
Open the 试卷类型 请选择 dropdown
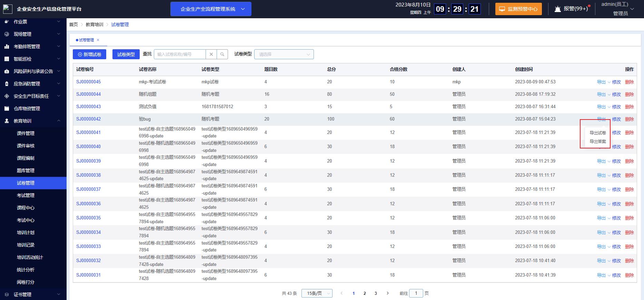284,54
